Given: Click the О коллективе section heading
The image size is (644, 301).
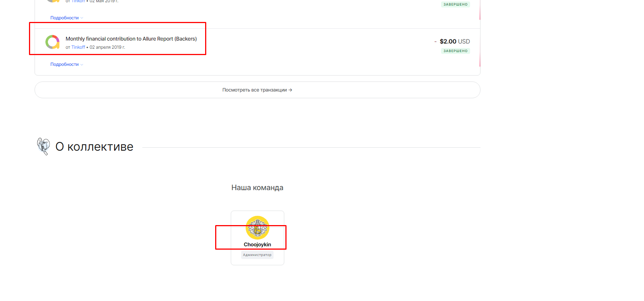Looking at the screenshot, I should pos(94,147).
